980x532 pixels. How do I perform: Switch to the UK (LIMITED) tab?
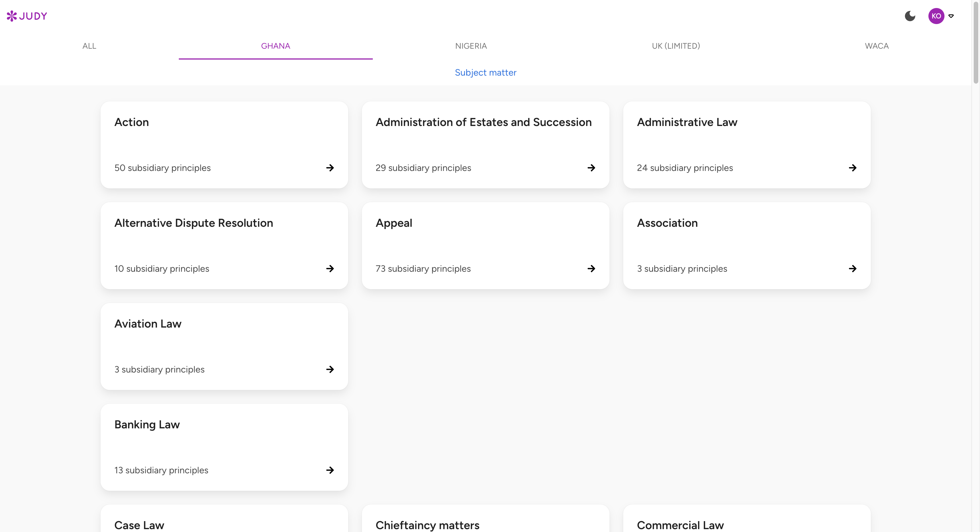tap(676, 46)
